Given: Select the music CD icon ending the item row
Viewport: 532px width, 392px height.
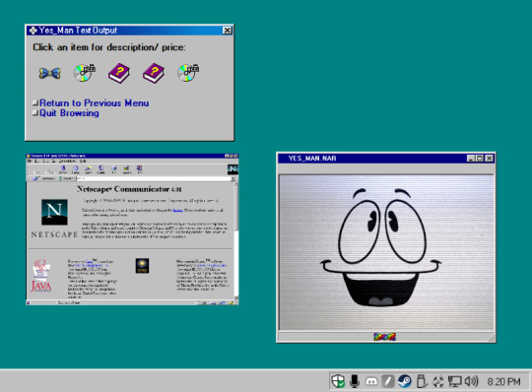Looking at the screenshot, I should click(x=188, y=73).
